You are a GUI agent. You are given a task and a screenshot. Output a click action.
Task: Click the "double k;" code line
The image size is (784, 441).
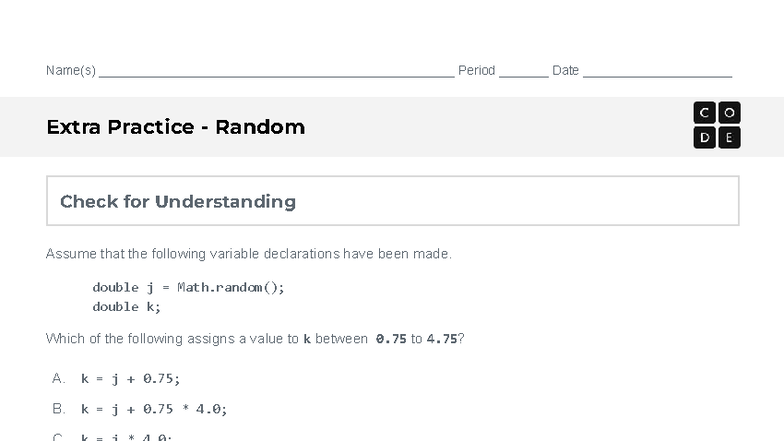[x=126, y=306]
